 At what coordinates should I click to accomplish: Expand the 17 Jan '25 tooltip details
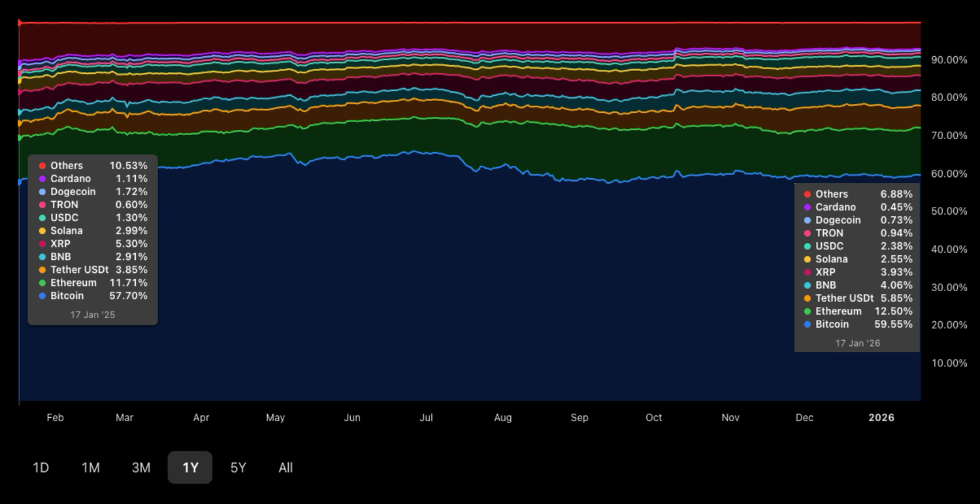[x=92, y=314]
